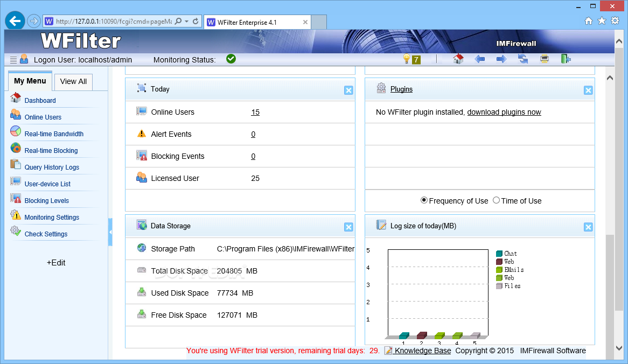Select the Frequency of Use radio button
Viewport: 628px width, 364px height.
click(424, 200)
